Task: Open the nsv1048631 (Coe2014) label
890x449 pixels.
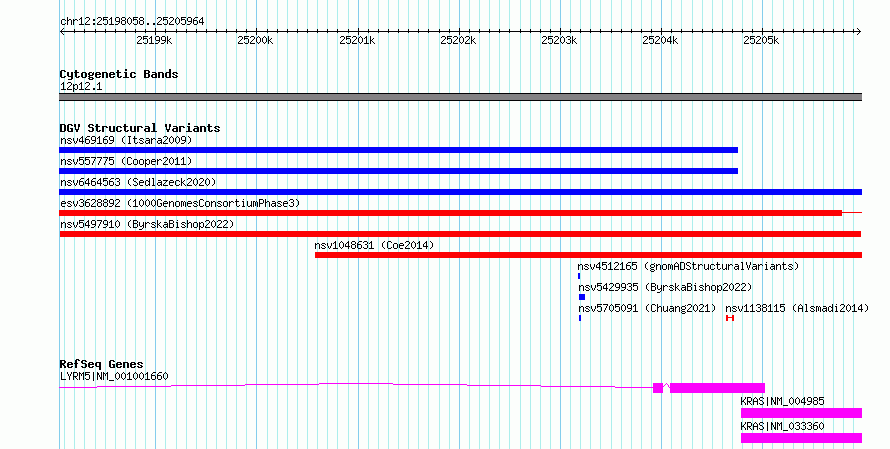Action: [x=374, y=245]
